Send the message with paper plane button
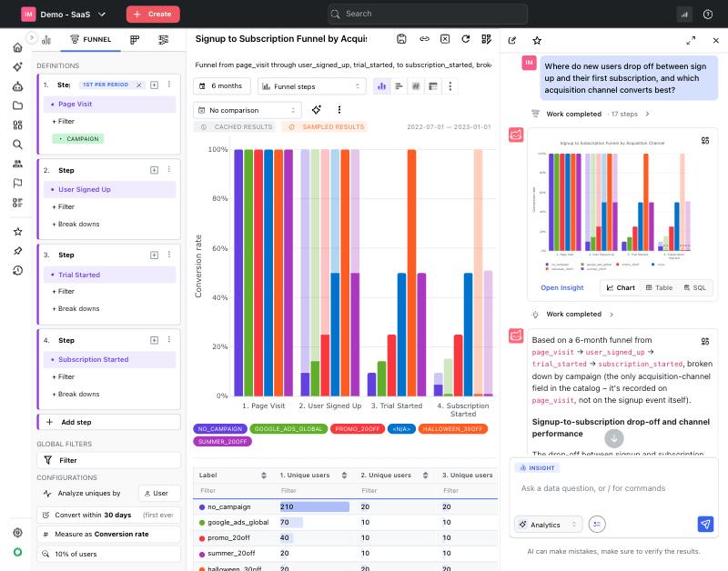728x571 pixels. pos(705,524)
